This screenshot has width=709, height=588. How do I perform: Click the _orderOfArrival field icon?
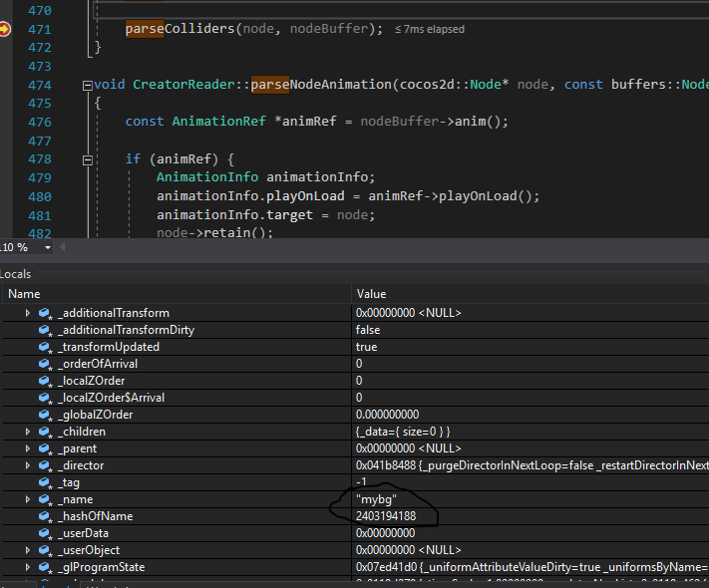click(x=46, y=364)
